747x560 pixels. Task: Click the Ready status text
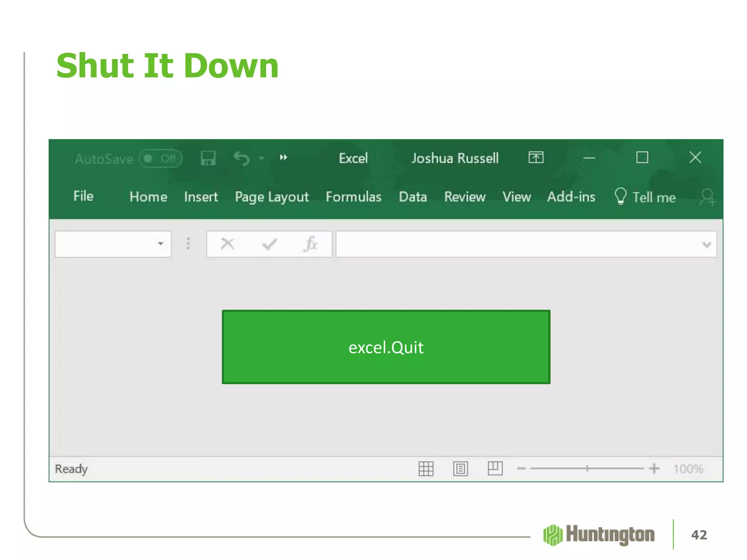(x=71, y=469)
